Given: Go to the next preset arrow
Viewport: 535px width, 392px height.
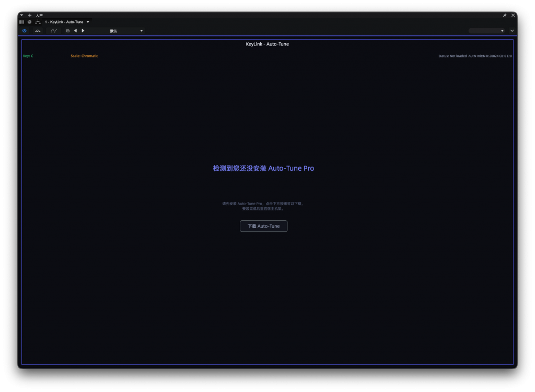Looking at the screenshot, I should click(83, 31).
